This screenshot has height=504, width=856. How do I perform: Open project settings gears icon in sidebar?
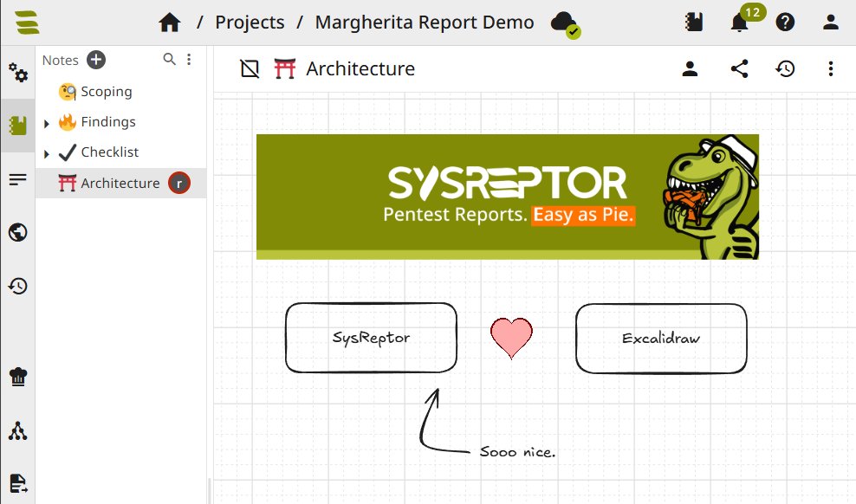coord(18,72)
